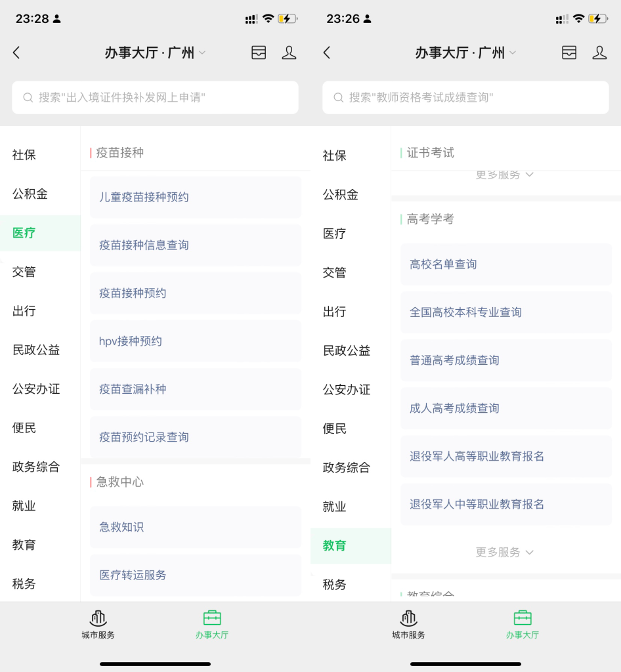Open hpv接种预约 service
Image resolution: width=621 pixels, height=672 pixels.
click(195, 341)
